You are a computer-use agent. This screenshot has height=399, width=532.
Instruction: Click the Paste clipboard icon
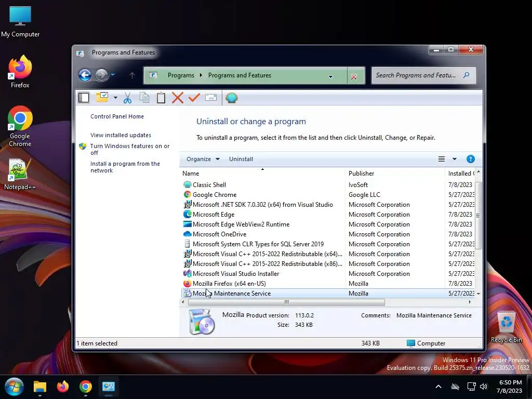161,98
